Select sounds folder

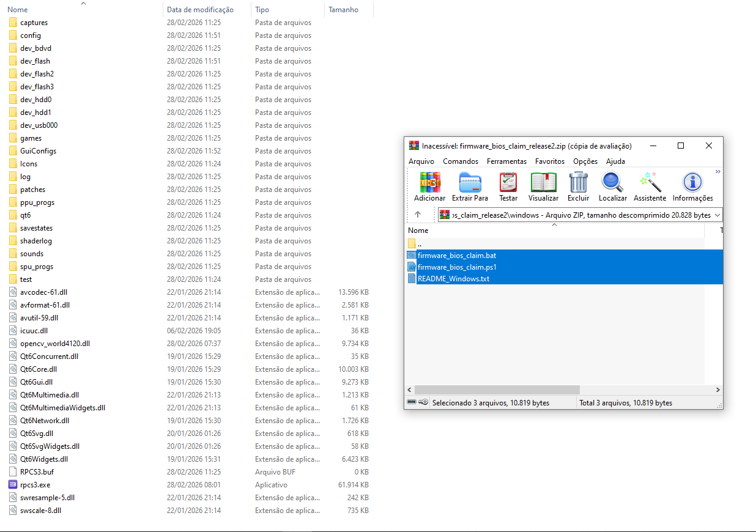coord(32,254)
